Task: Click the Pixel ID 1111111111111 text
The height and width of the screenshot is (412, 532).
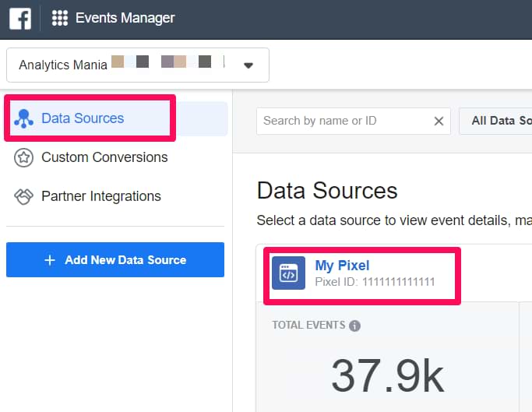Action: pyautogui.click(x=375, y=282)
